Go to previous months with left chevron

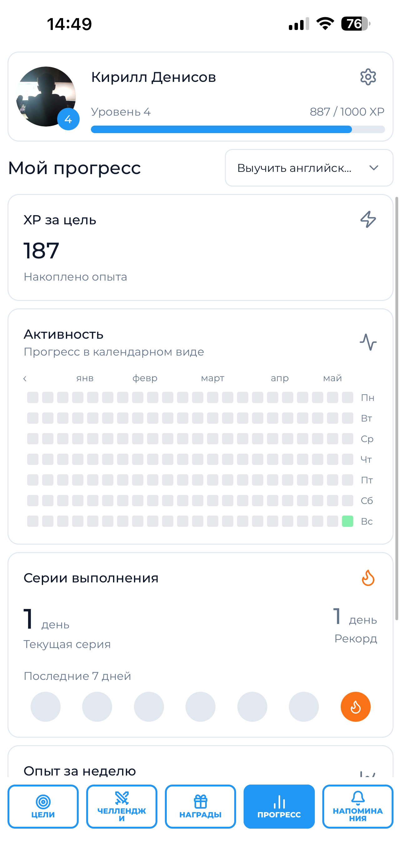(25, 378)
